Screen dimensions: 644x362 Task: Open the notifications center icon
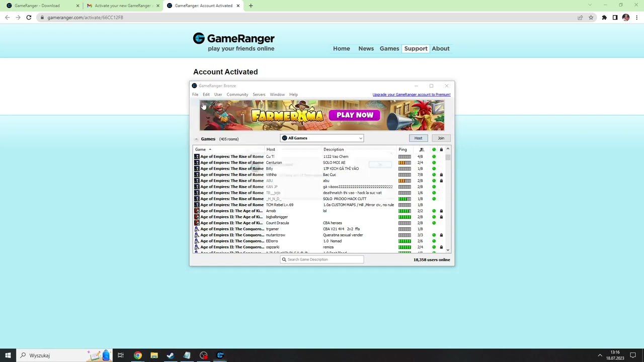click(633, 355)
